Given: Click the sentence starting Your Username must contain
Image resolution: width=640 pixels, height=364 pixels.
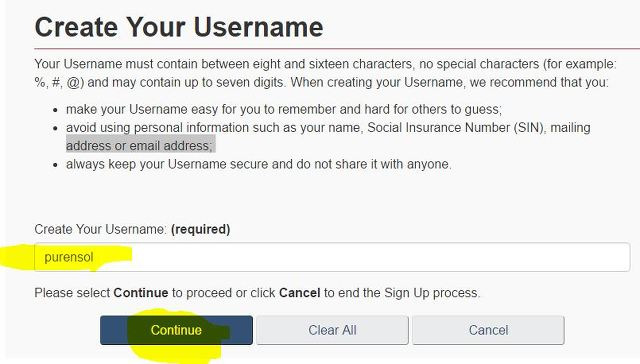Looking at the screenshot, I should pos(325,73).
